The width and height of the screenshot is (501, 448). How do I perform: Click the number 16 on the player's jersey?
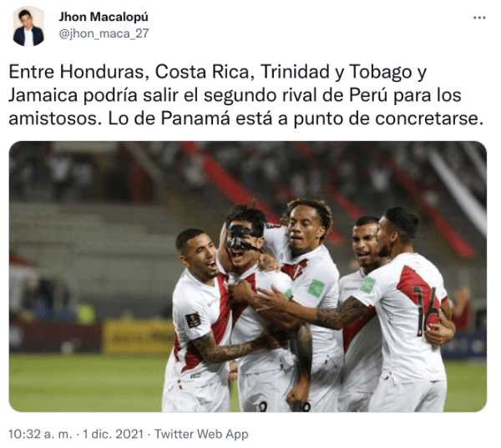point(426,310)
